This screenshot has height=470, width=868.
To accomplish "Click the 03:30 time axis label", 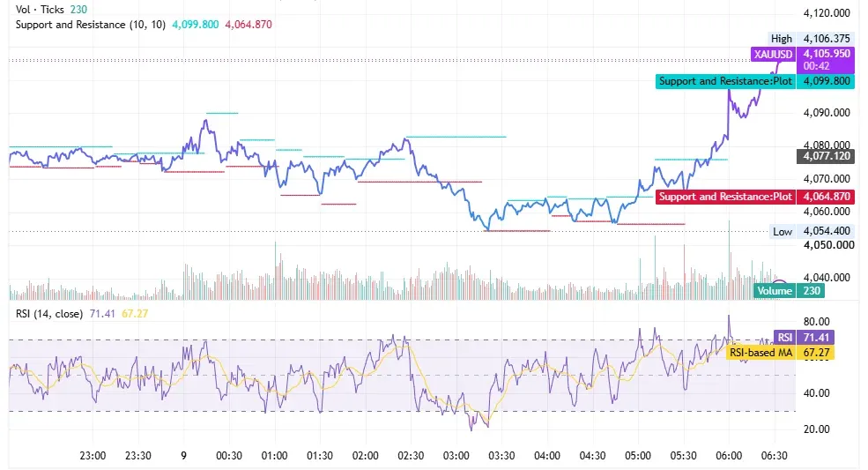I will [501, 456].
